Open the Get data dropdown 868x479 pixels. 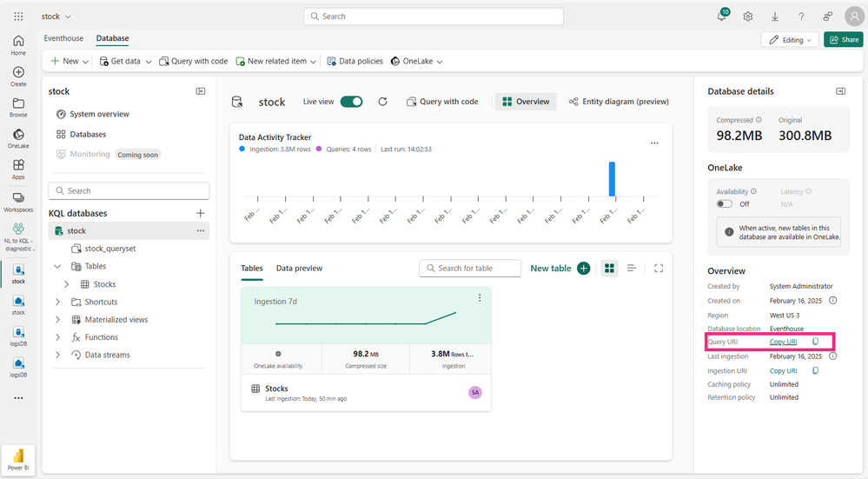click(x=125, y=62)
